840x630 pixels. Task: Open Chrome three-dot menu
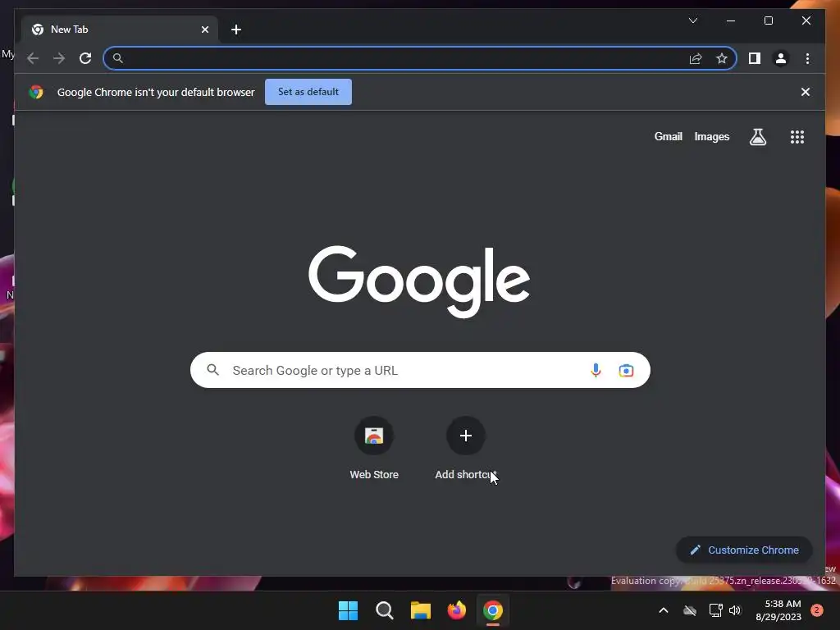point(807,58)
